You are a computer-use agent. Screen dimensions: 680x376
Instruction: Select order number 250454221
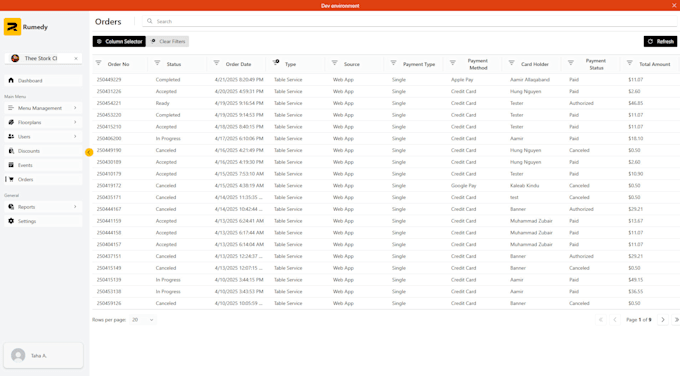click(x=109, y=103)
